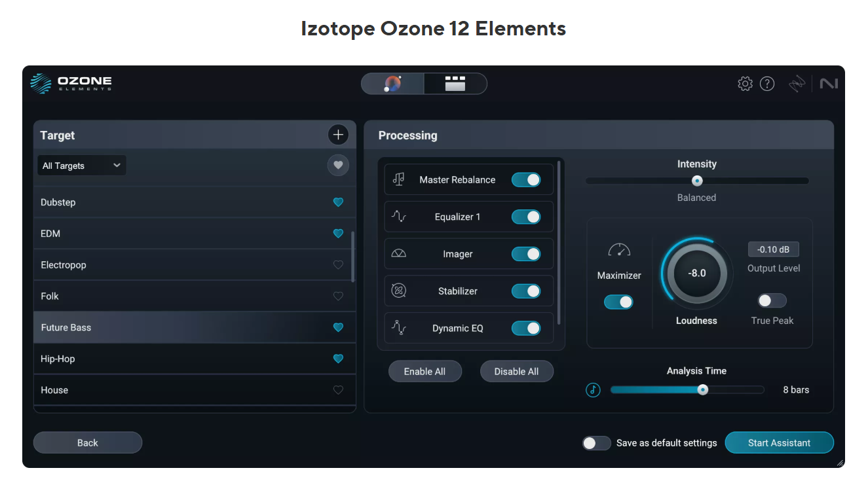
Task: Open the settings gear icon
Action: tap(745, 84)
